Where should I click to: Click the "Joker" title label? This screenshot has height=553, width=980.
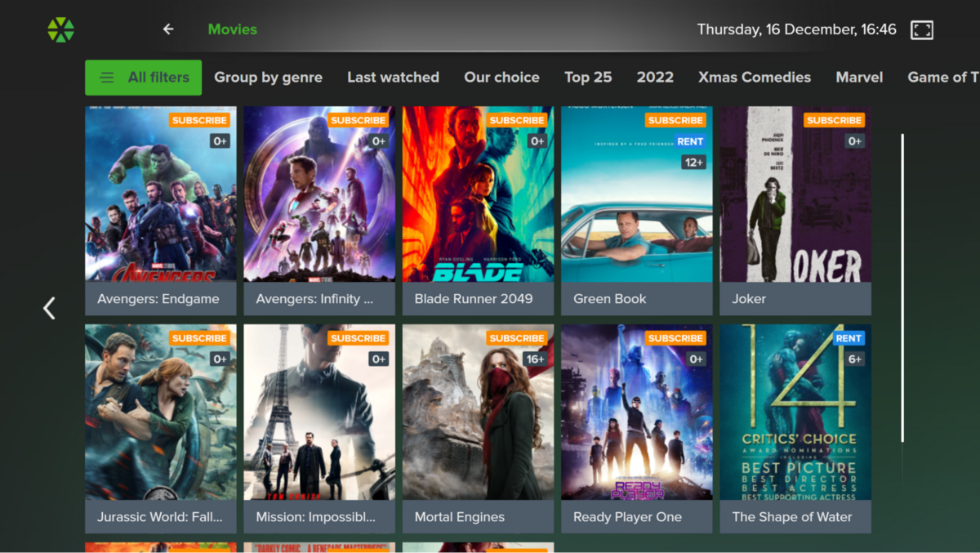click(x=749, y=299)
